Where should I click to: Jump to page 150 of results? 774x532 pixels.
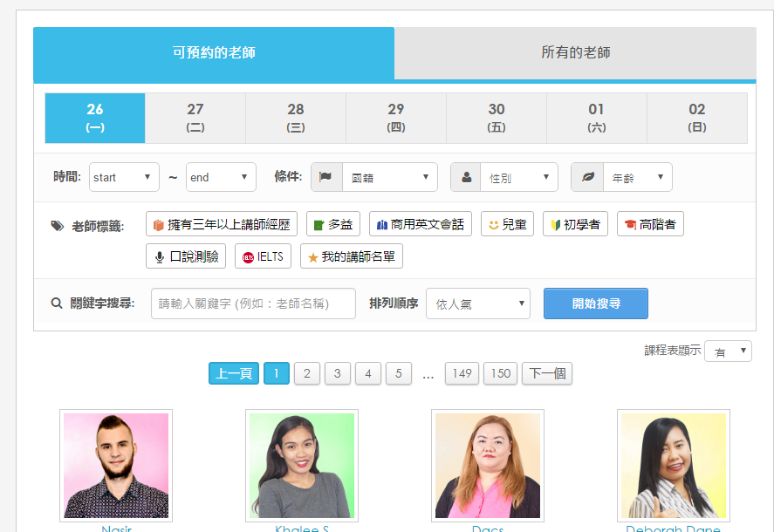[x=500, y=373]
